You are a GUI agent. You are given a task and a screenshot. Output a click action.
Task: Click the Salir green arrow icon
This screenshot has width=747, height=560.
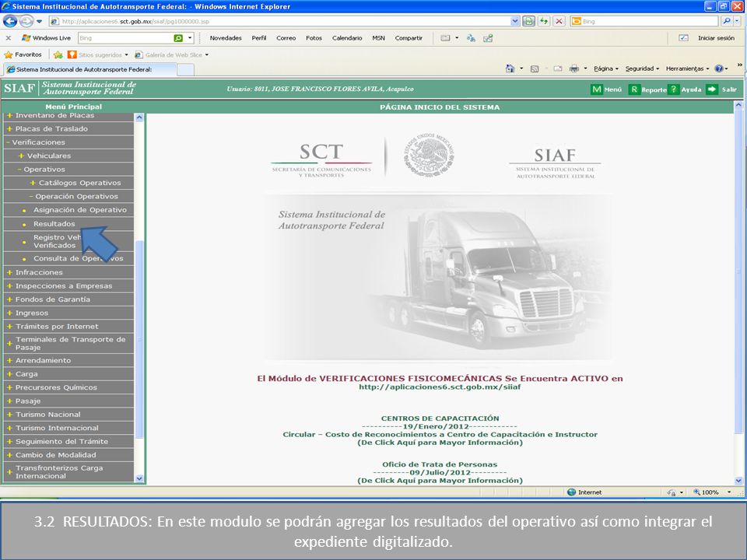(x=712, y=89)
